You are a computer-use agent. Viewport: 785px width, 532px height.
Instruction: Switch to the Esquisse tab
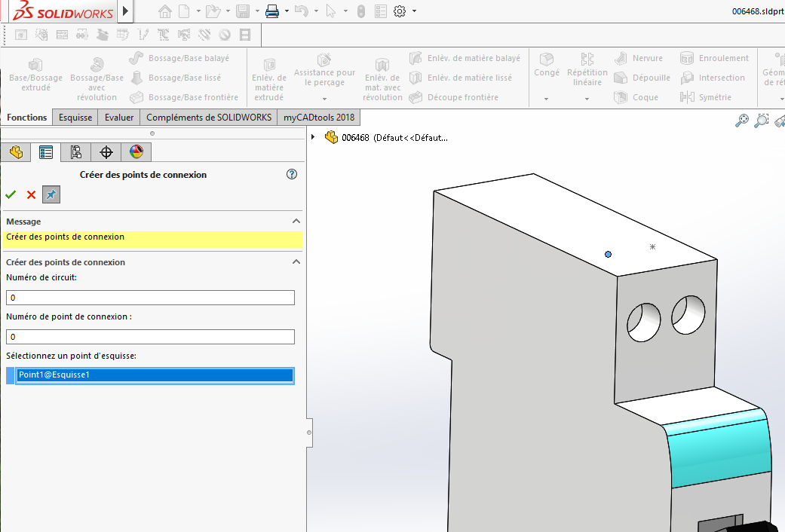pos(75,118)
